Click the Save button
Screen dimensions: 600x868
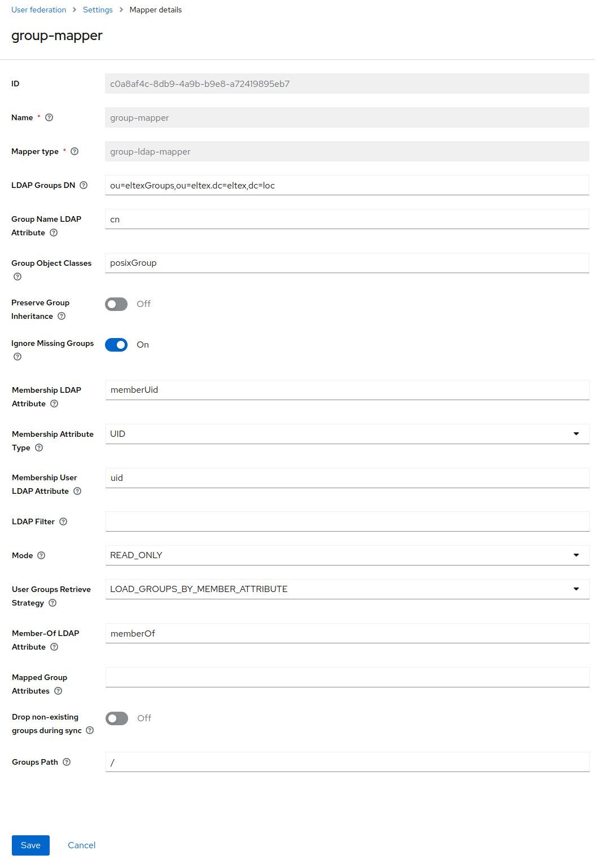point(30,845)
